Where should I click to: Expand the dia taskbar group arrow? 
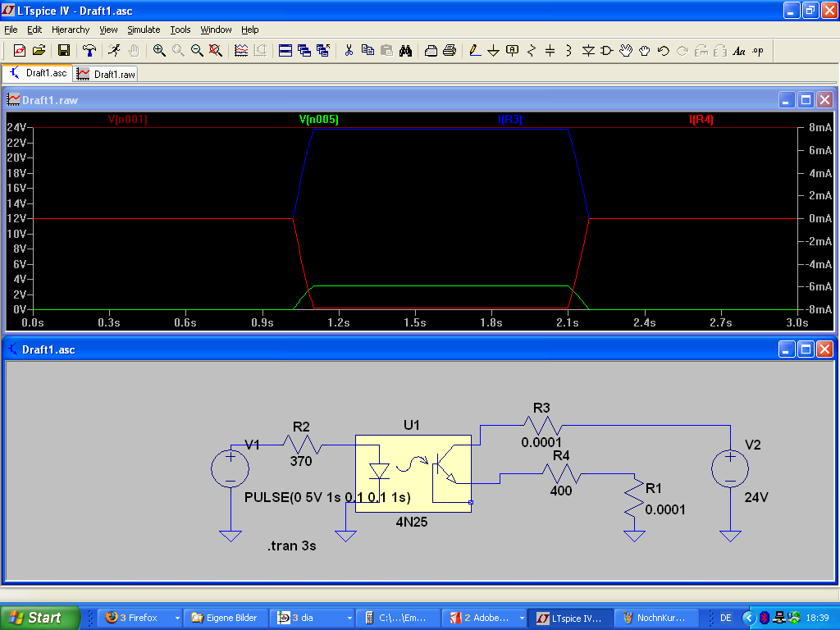point(349,619)
